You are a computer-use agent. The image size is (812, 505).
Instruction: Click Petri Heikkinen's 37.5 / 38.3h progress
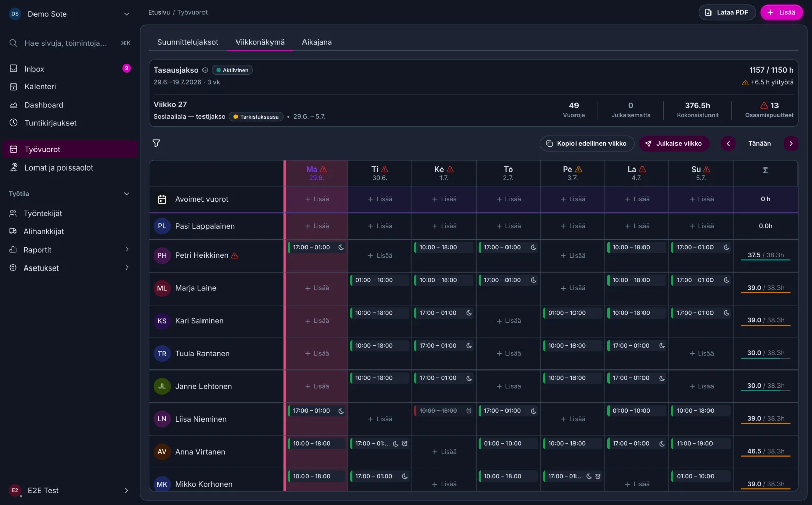[765, 255]
